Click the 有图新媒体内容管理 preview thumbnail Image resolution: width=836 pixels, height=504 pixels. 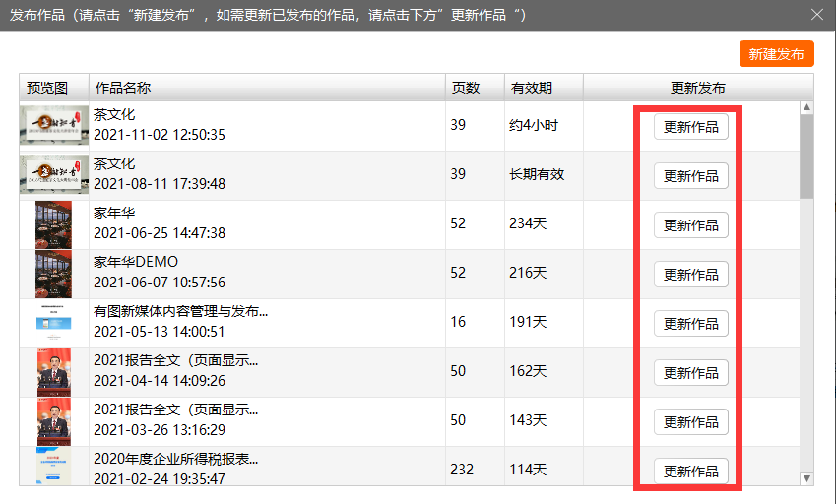[54, 323]
